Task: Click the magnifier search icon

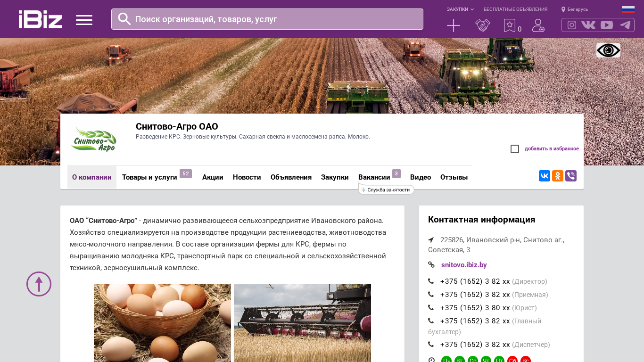Action: click(x=124, y=19)
